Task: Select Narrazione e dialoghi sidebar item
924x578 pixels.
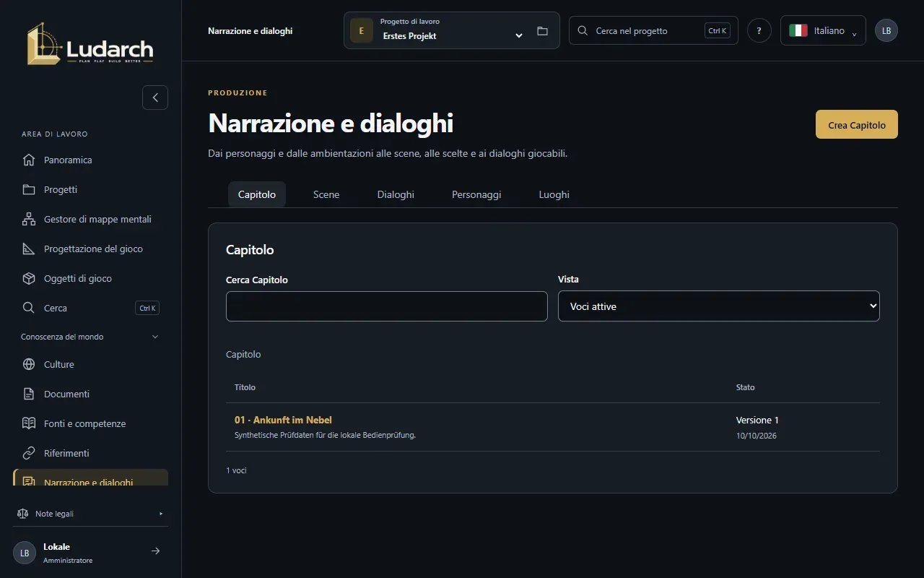Action: 91,478
